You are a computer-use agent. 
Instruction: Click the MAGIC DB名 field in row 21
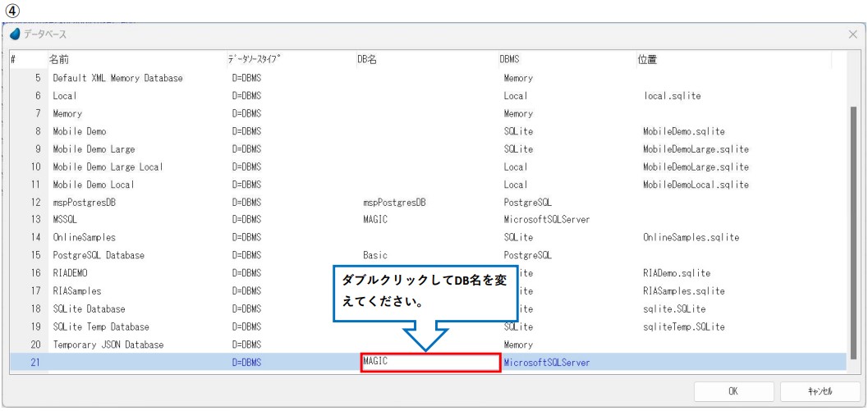[429, 362]
